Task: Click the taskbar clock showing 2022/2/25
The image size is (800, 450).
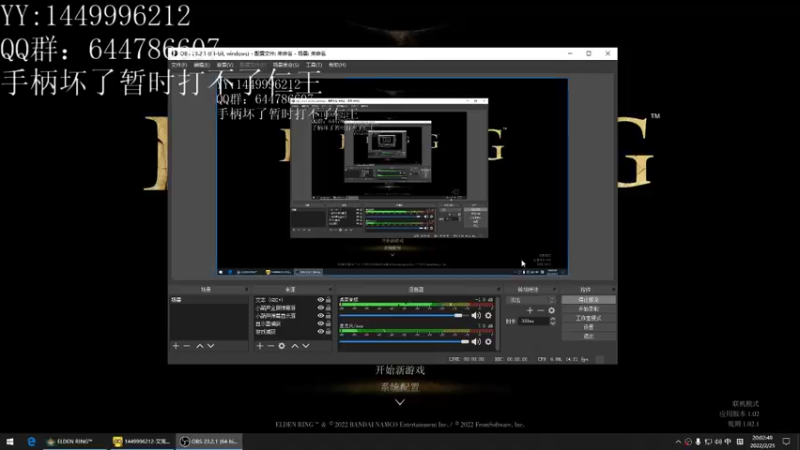Action: 762,442
